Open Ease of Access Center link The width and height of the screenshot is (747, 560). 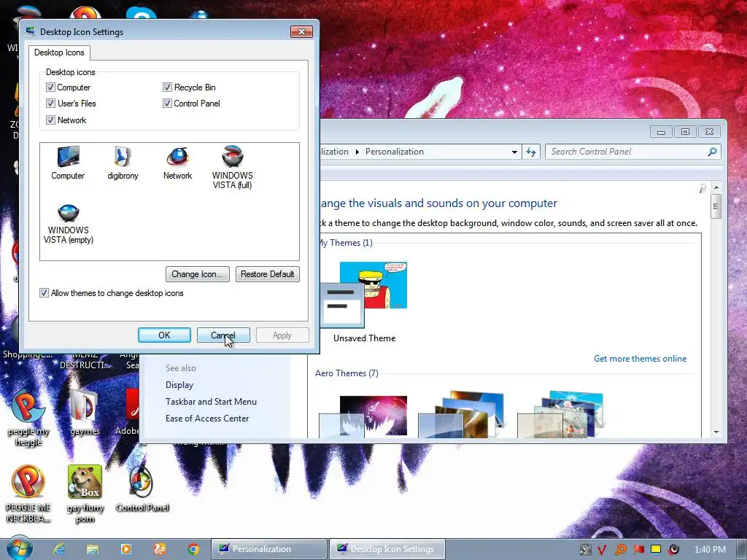point(207,418)
